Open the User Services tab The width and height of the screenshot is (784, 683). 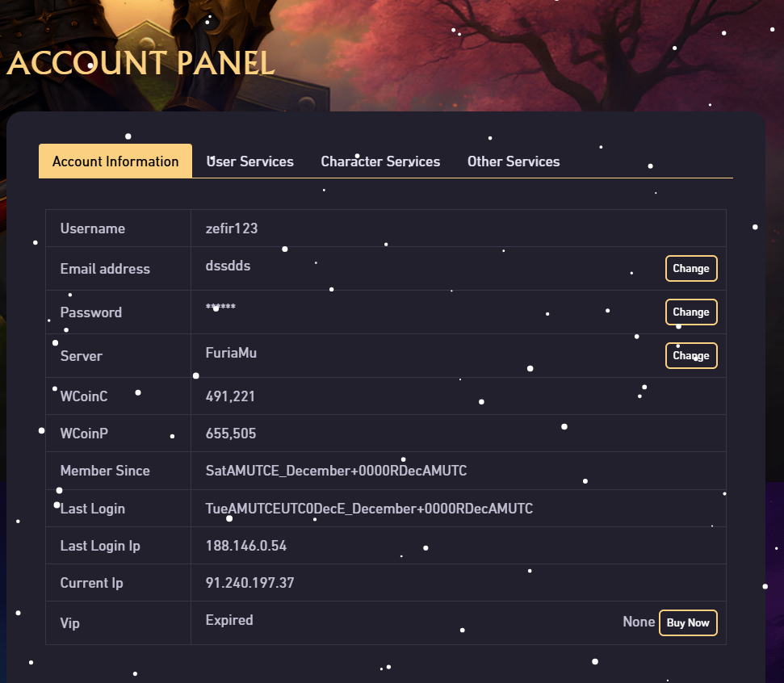[250, 161]
